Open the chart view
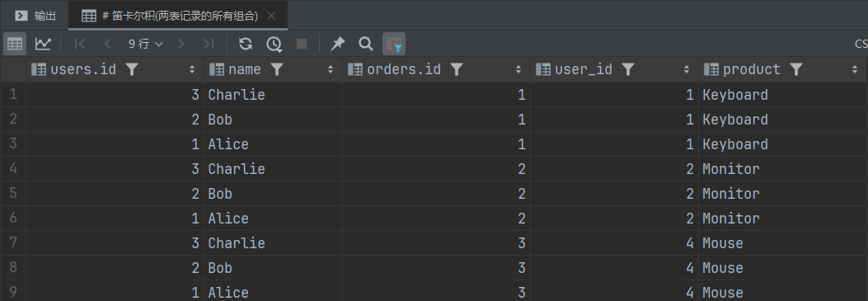 coord(43,44)
